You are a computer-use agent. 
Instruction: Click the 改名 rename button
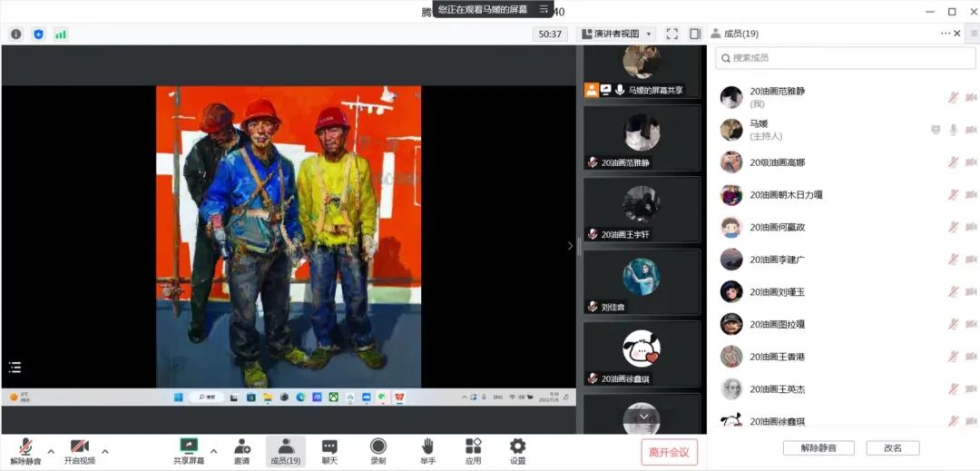[x=893, y=448]
